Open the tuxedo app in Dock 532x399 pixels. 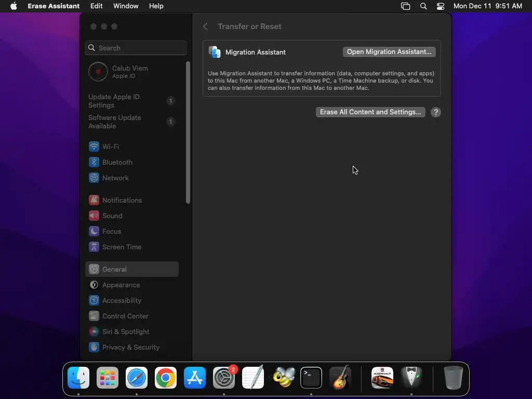point(411,378)
